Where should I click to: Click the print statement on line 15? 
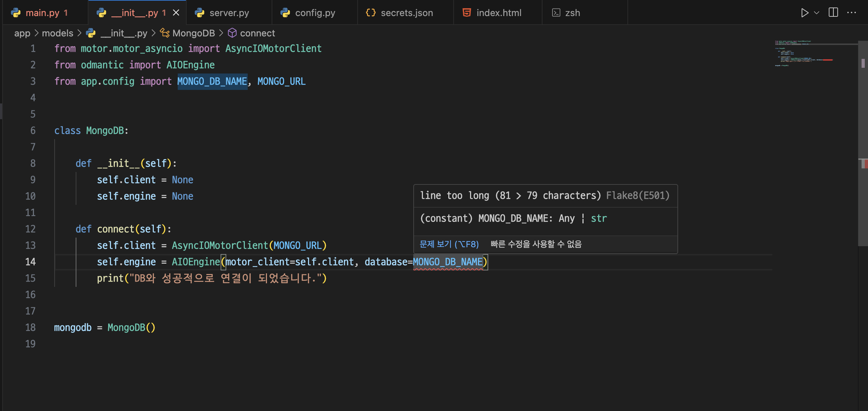212,278
